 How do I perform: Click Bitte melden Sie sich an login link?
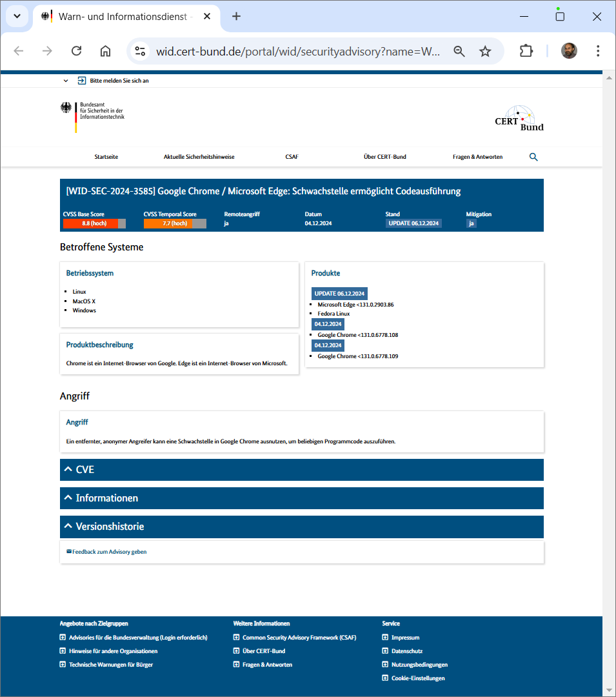click(x=119, y=81)
